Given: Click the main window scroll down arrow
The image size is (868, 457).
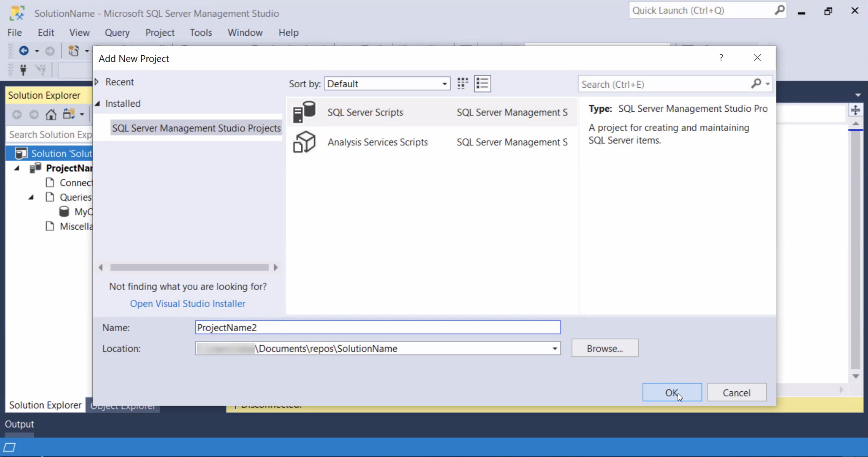Looking at the screenshot, I should coord(856,376).
